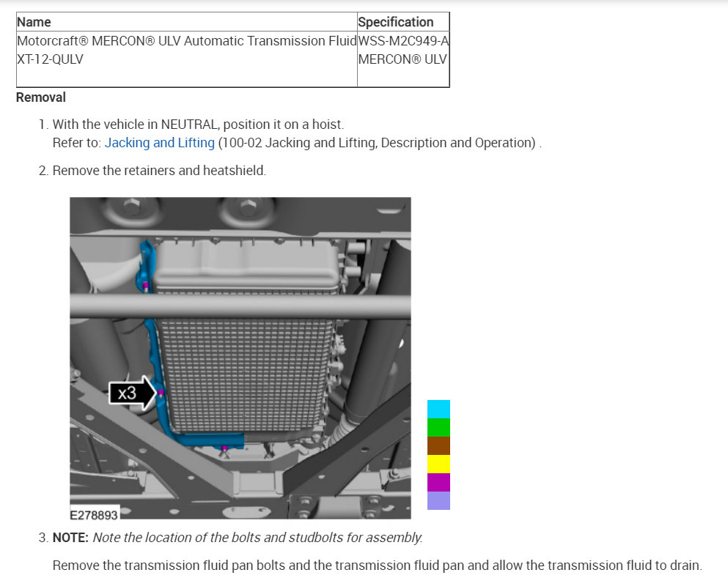Click step 2 Remove the retainers text
The height and width of the screenshot is (578, 728).
[x=159, y=171]
